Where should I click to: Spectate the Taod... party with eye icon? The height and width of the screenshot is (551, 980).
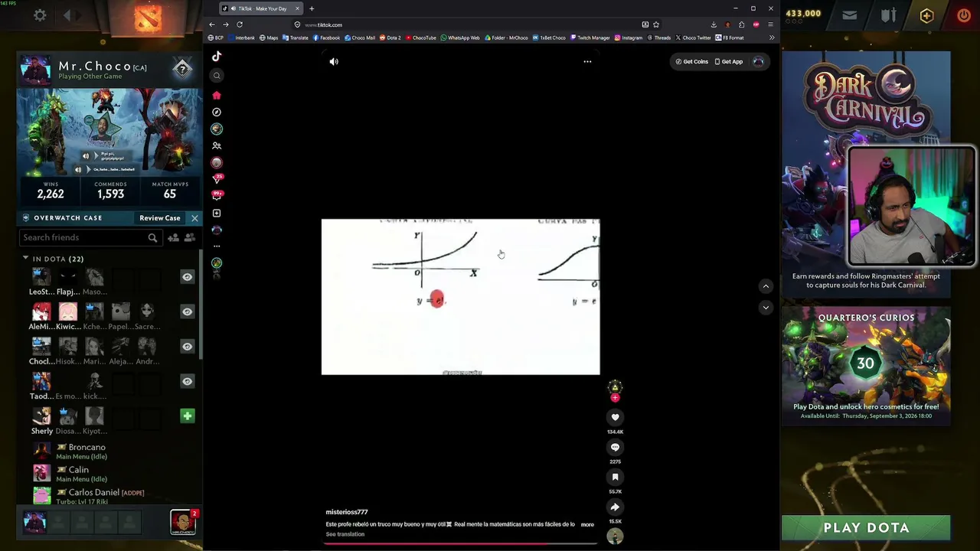(187, 381)
